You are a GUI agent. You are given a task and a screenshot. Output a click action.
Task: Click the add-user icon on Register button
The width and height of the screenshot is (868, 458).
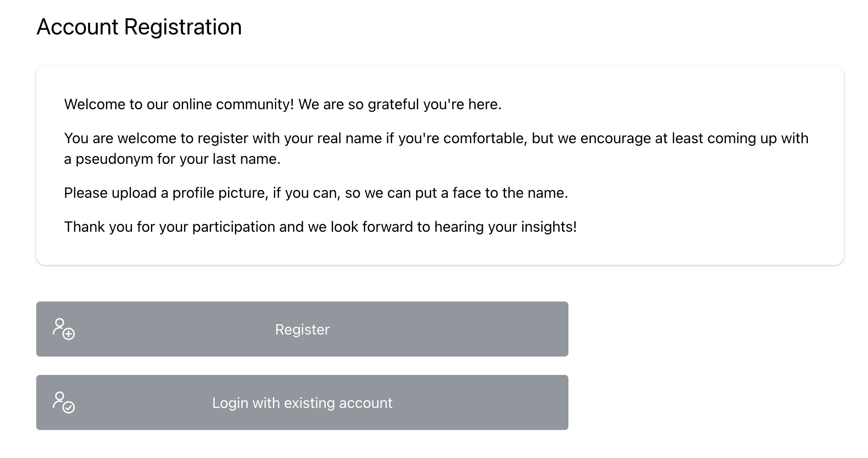tap(63, 329)
